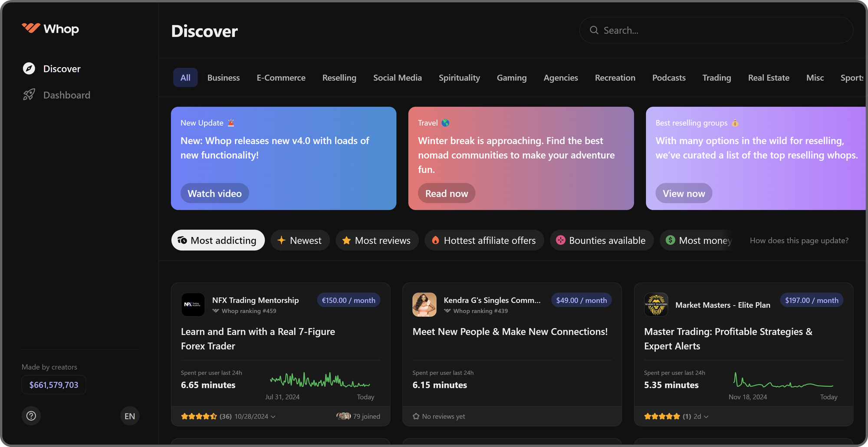Click the View now button
Viewport: 868px width, 447px height.
[684, 193]
